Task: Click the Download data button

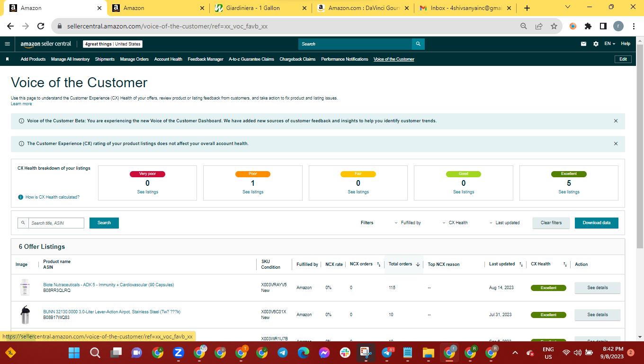Action: point(597,223)
